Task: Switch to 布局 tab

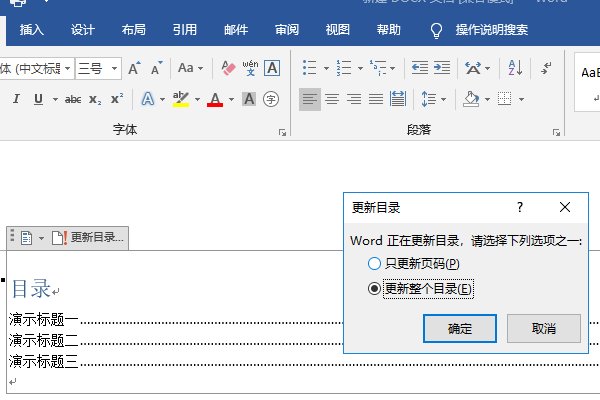Action: click(134, 29)
